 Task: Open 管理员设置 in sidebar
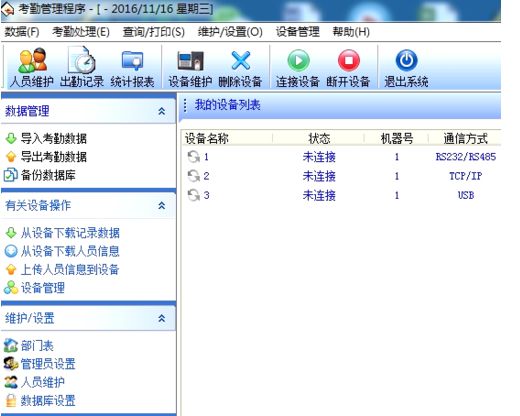(48, 364)
